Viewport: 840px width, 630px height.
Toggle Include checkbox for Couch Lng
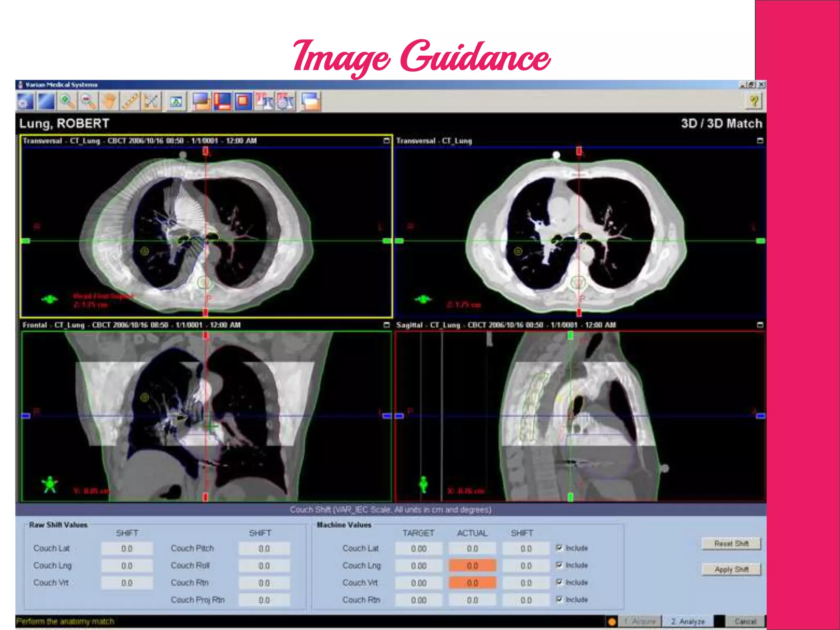click(559, 565)
